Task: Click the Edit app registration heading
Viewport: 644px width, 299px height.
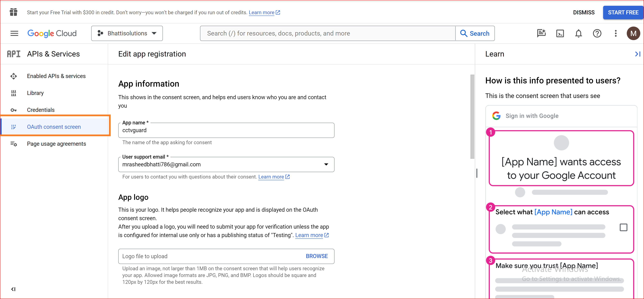Action: tap(152, 54)
